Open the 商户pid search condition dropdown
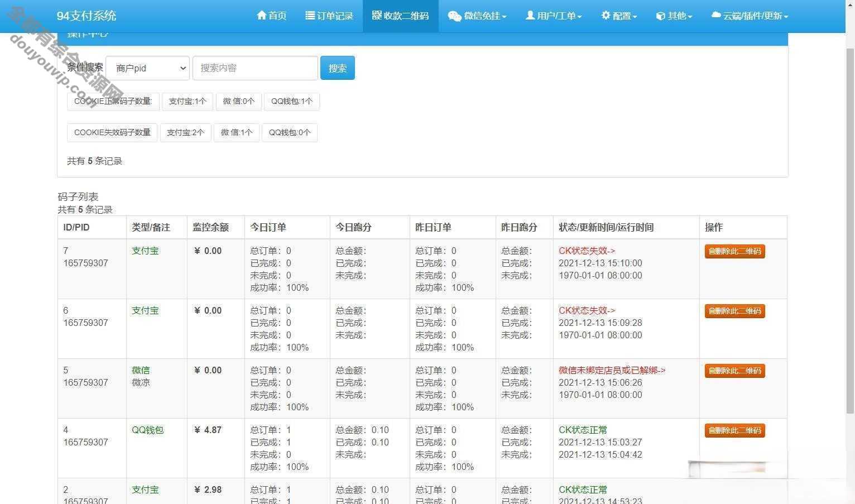Viewport: 855px width, 504px height. pyautogui.click(x=148, y=68)
